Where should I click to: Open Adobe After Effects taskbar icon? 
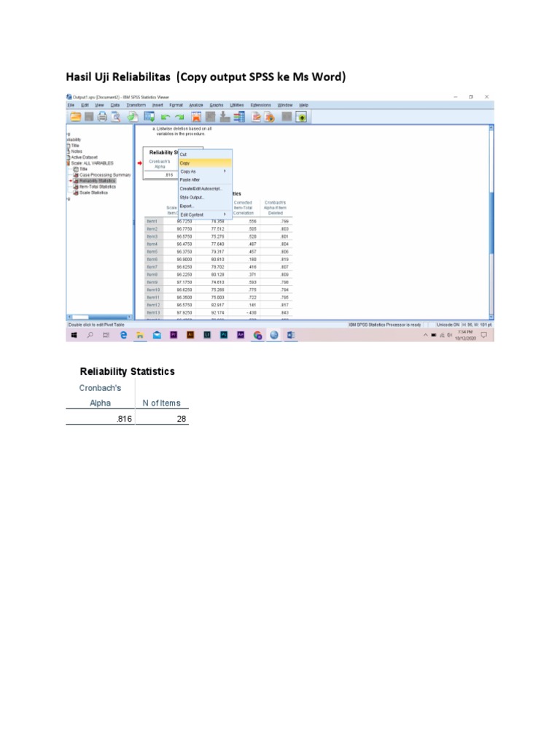click(241, 336)
